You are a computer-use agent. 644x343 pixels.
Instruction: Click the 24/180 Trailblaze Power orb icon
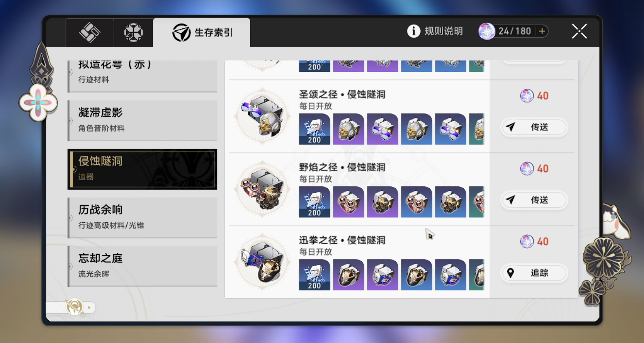click(487, 31)
